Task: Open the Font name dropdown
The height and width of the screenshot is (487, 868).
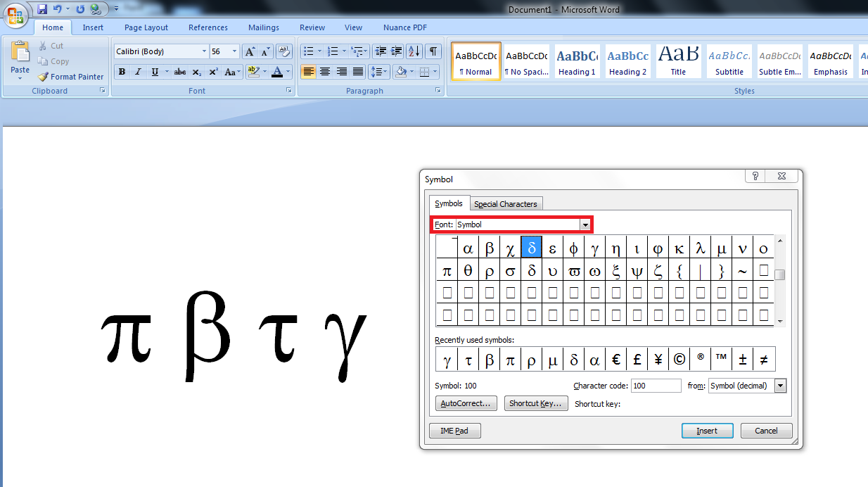Action: tap(203, 51)
